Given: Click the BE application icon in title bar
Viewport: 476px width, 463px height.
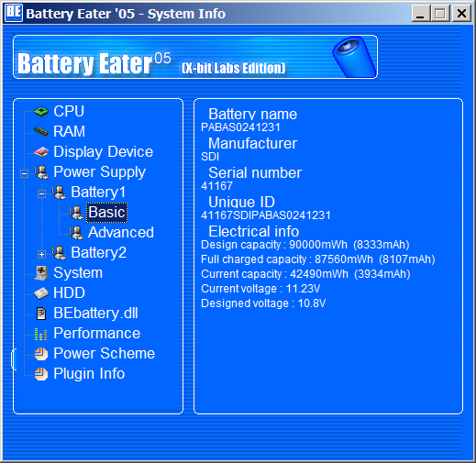Looking at the screenshot, I should [14, 13].
